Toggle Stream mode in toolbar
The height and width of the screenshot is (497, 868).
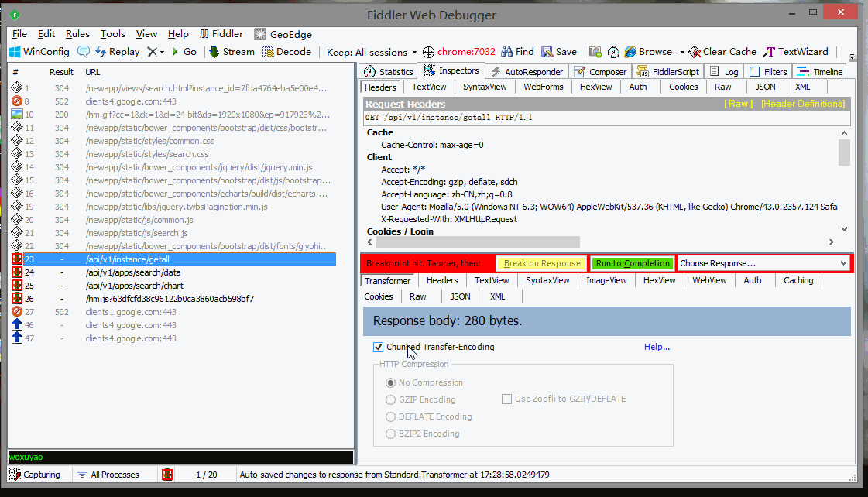[x=232, y=51]
